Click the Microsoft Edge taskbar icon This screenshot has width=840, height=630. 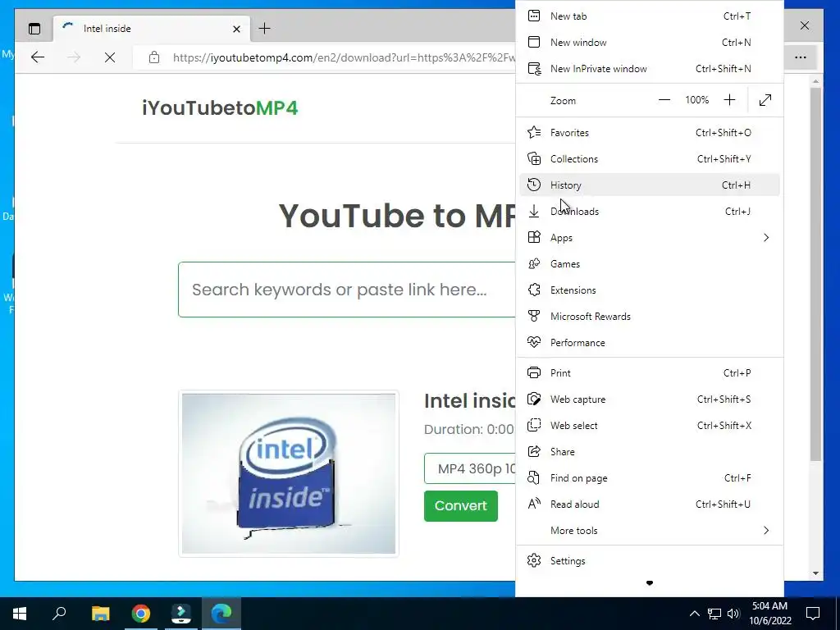tap(221, 614)
